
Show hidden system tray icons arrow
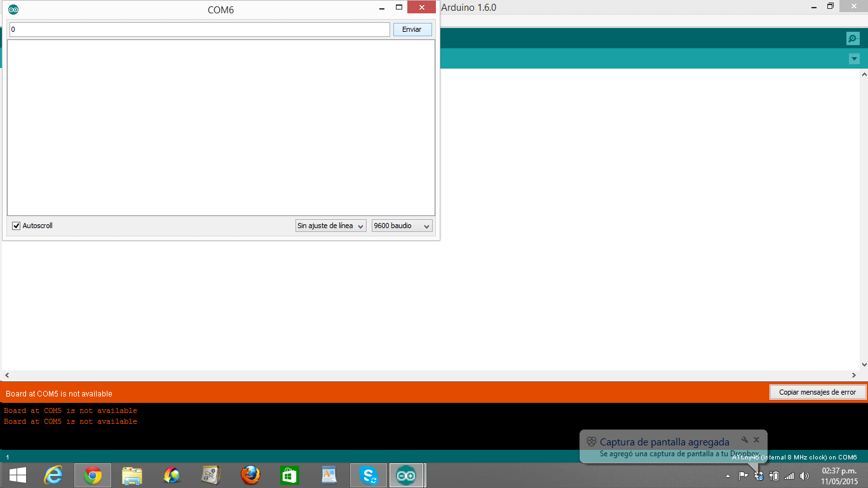point(728,476)
